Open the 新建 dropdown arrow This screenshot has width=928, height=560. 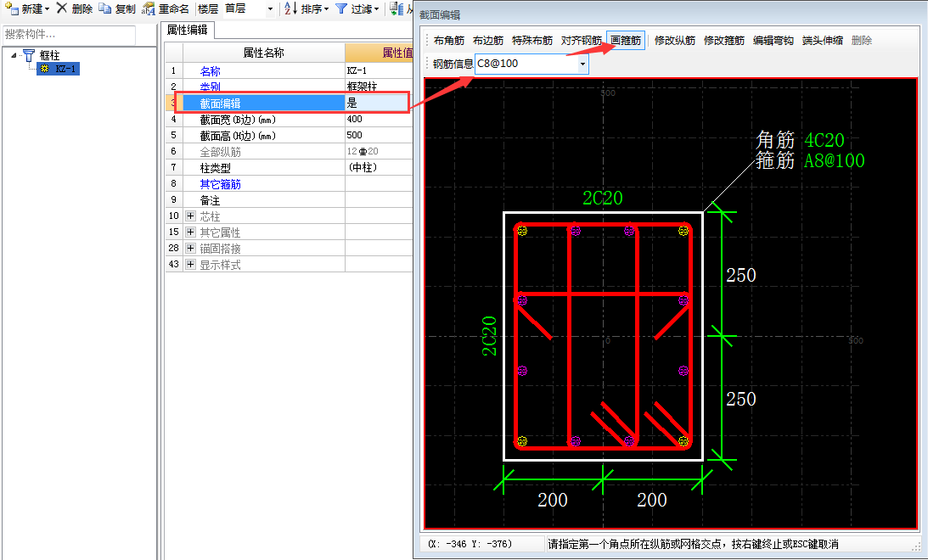point(47,8)
